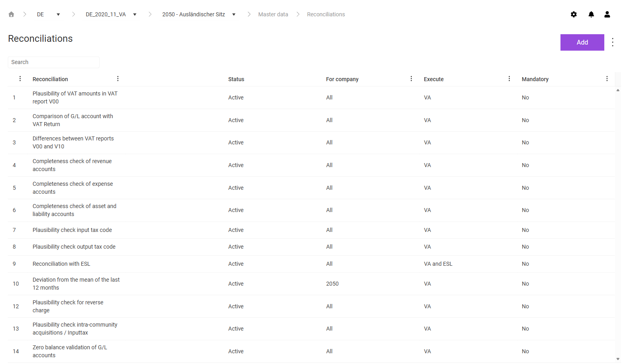This screenshot has width=629, height=364.
Task: Open Execute column options menu
Action: (509, 79)
